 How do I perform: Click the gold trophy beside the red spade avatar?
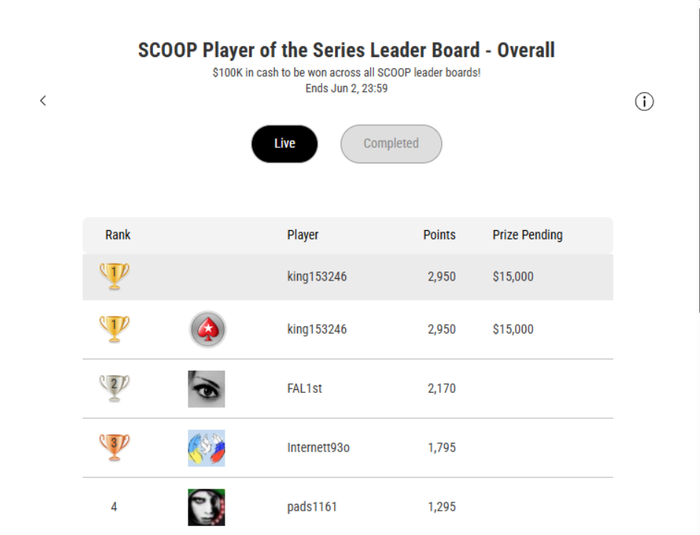(115, 329)
